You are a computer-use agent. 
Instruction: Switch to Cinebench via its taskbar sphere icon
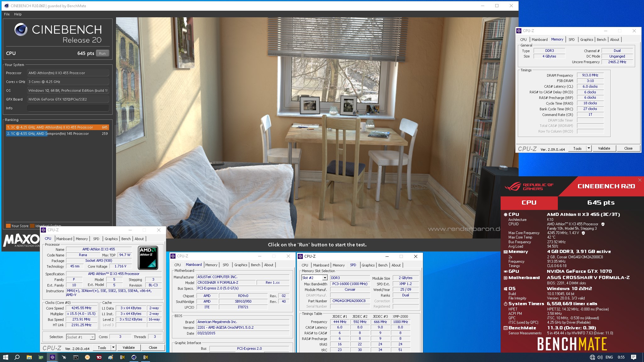pyautogui.click(x=134, y=357)
